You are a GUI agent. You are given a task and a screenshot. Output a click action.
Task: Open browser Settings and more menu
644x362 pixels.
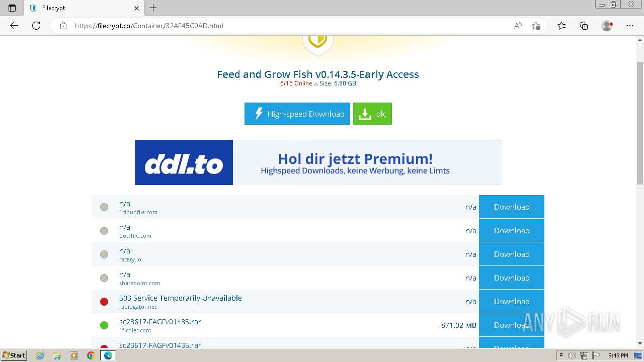[x=630, y=26]
